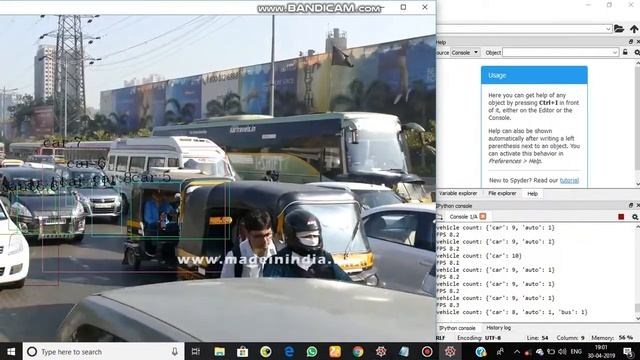Viewport: 640px width, 360px height.
Task: Launch Google Chrome from the taskbar
Action: coord(358,351)
